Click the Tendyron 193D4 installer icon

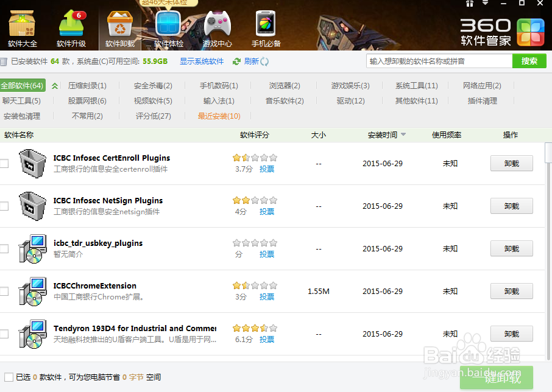point(32,334)
